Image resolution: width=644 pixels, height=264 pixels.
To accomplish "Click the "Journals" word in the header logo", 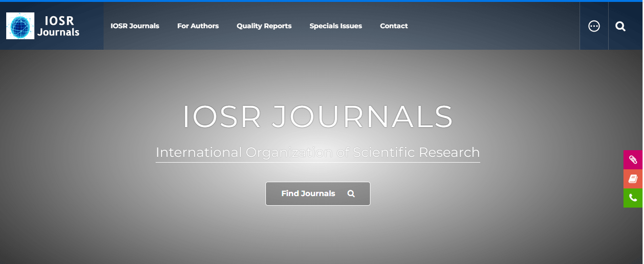I will tap(58, 33).
